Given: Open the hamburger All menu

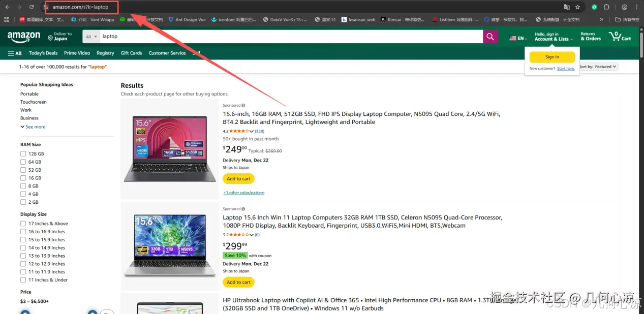Looking at the screenshot, I should (x=15, y=53).
